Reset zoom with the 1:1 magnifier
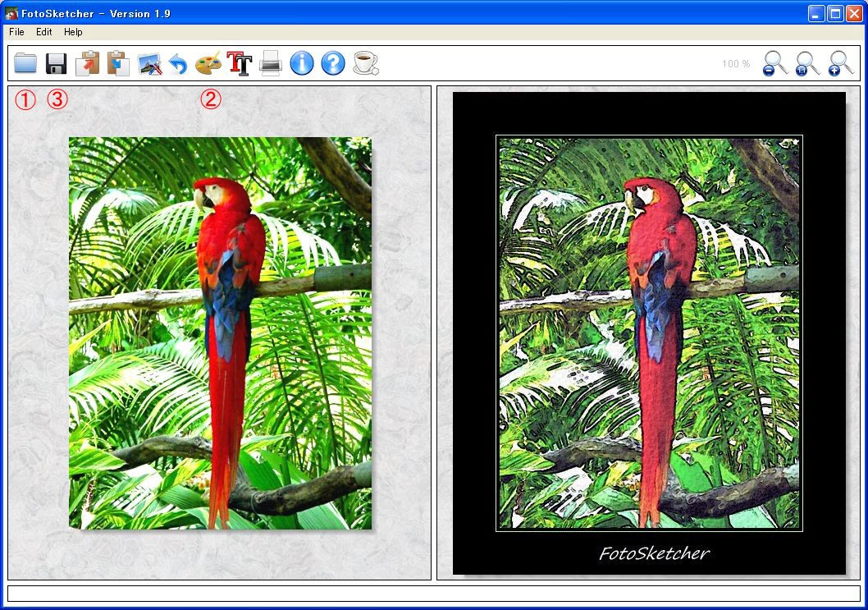Viewport: 868px width, 610px height. coord(807,63)
